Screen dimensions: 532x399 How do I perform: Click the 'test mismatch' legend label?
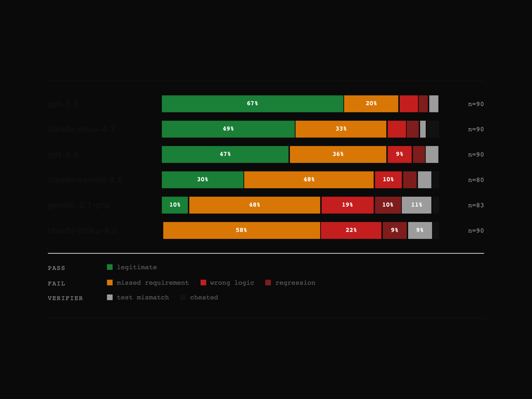click(x=143, y=297)
